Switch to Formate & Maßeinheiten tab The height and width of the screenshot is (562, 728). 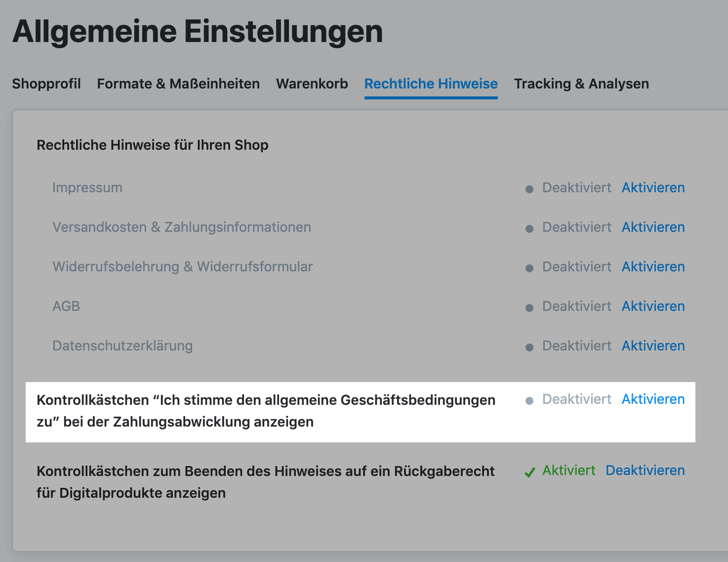point(178,84)
